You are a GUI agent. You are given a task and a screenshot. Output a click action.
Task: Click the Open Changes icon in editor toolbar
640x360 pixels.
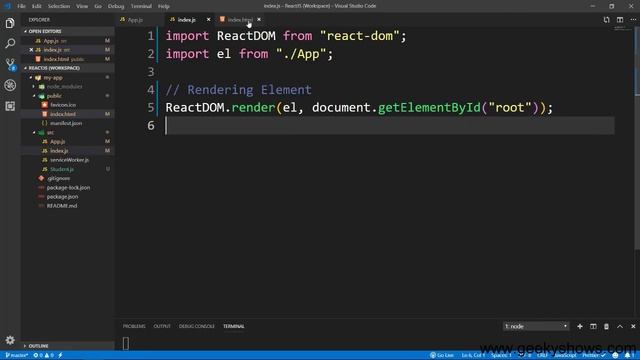point(607,20)
